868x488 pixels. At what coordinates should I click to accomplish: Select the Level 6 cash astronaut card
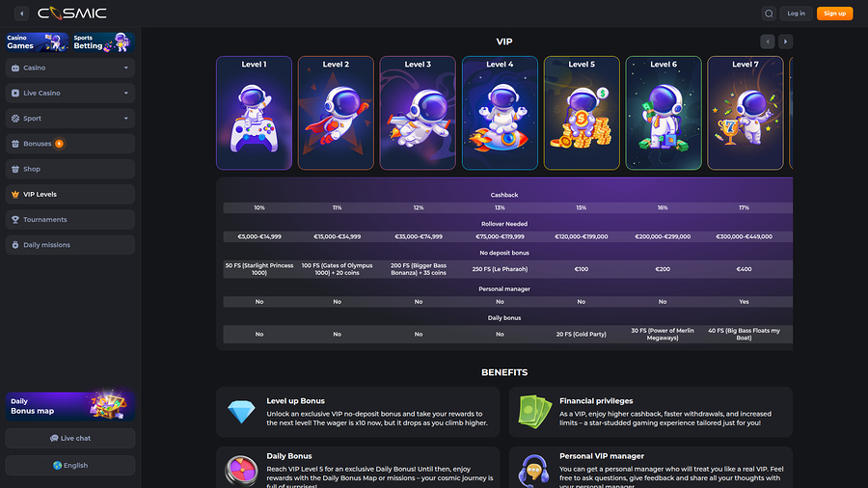pos(664,113)
